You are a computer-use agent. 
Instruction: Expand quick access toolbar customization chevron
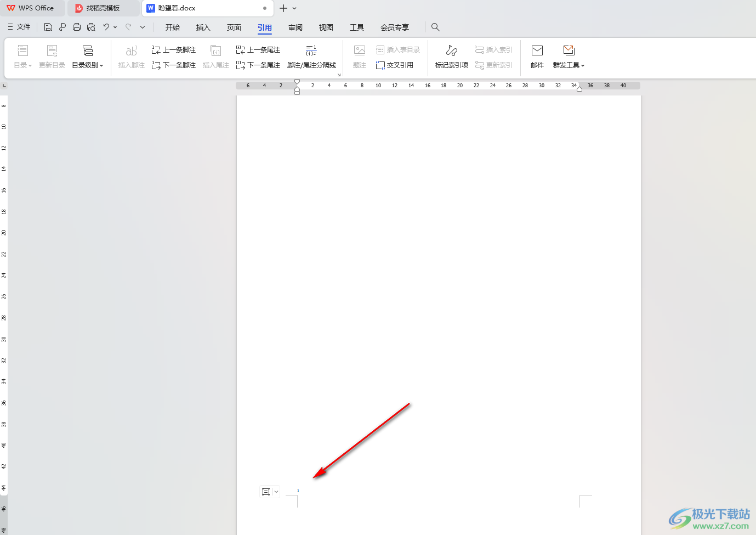tap(143, 27)
